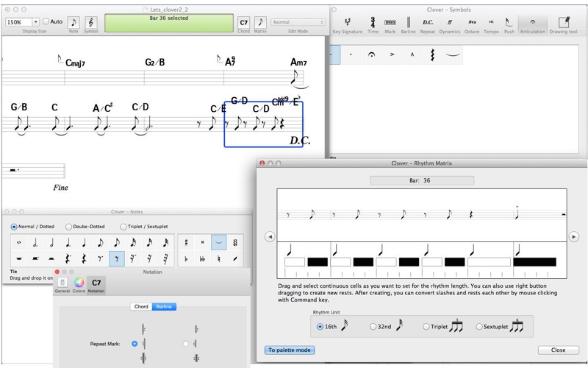
Task: Click the Cmaj7 chord symbol on the score
Action: click(76, 63)
